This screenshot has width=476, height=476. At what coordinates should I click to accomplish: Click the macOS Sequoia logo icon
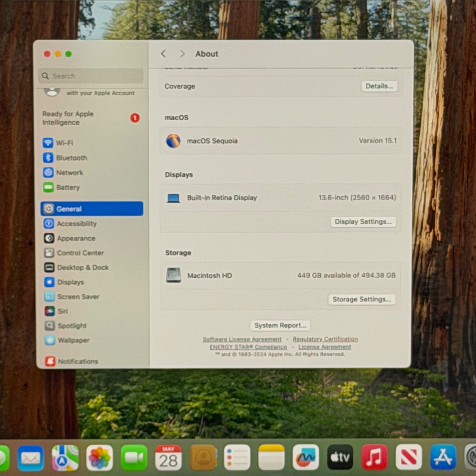click(173, 141)
